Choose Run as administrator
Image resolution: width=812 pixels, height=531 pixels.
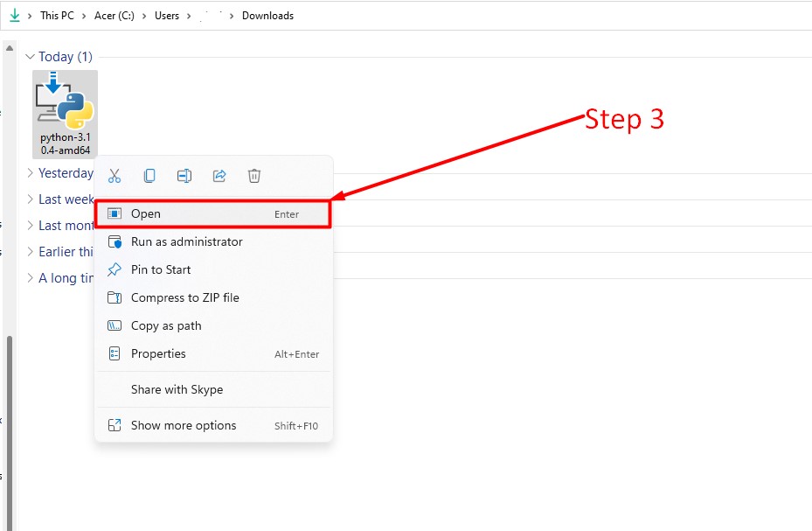[213, 242]
